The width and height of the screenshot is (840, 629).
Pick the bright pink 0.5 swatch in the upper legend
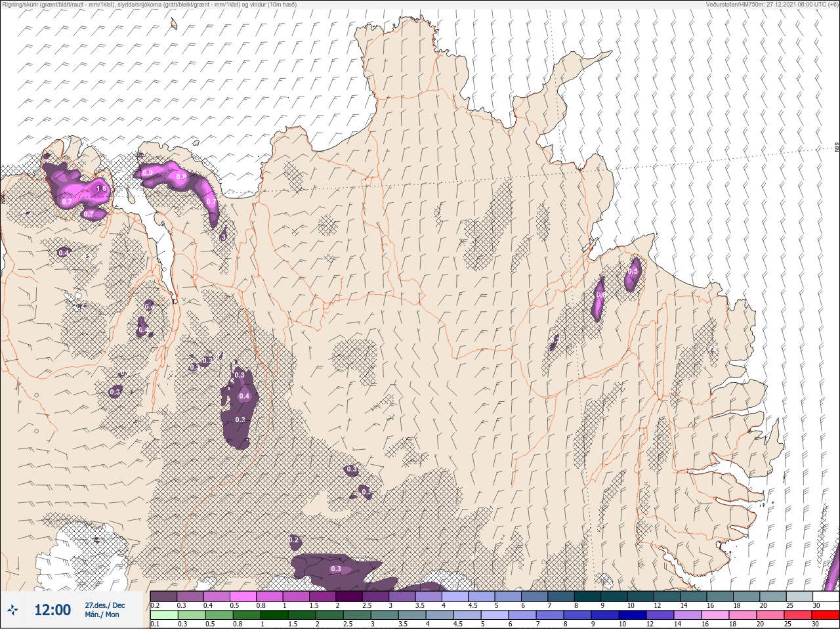pyautogui.click(x=243, y=597)
